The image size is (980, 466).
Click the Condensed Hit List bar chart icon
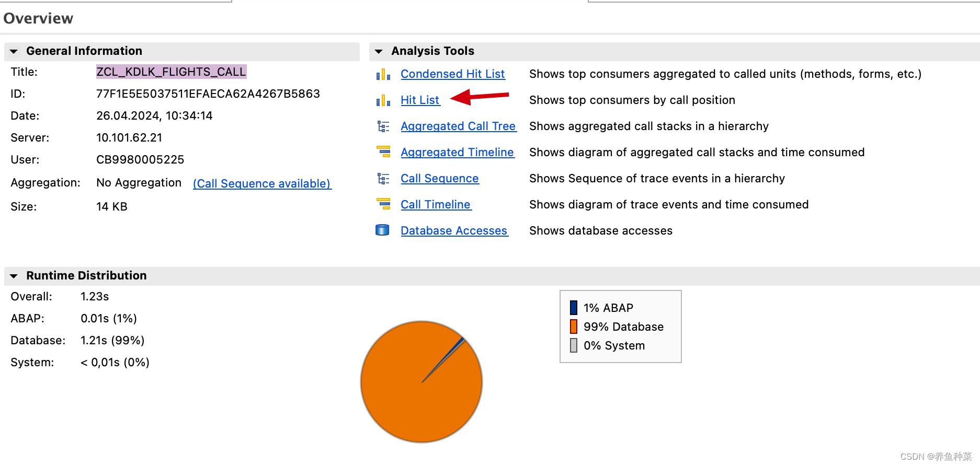coord(383,74)
